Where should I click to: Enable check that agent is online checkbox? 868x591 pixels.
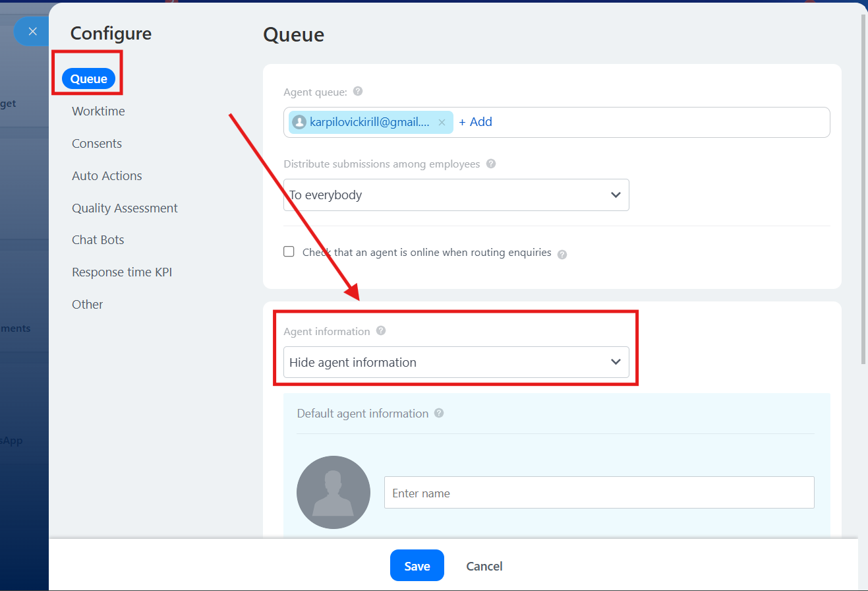pos(289,252)
